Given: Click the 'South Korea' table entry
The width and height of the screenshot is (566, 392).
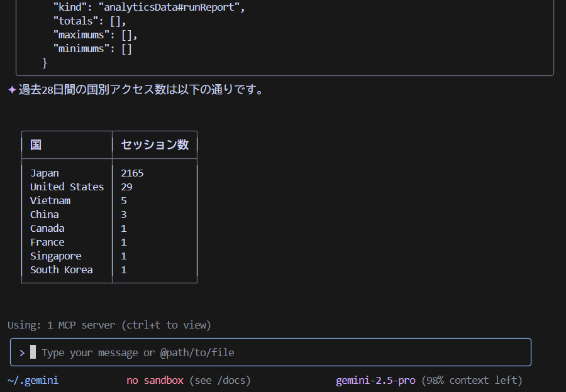Looking at the screenshot, I should (61, 269).
